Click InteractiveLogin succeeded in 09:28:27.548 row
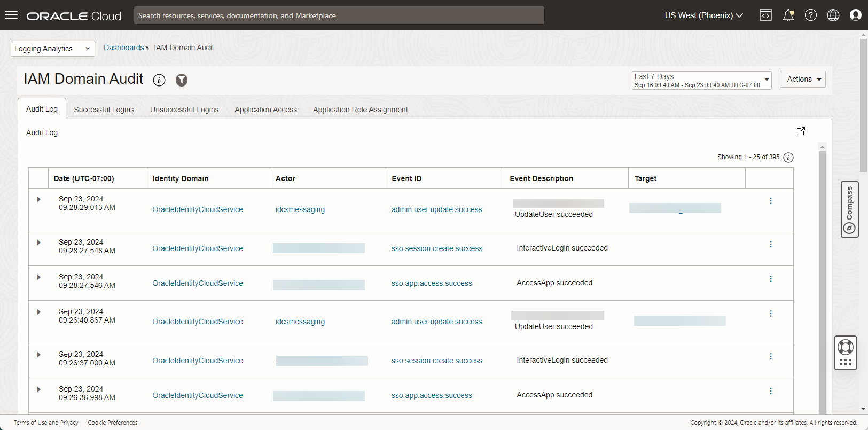The width and height of the screenshot is (868, 430). 562,248
